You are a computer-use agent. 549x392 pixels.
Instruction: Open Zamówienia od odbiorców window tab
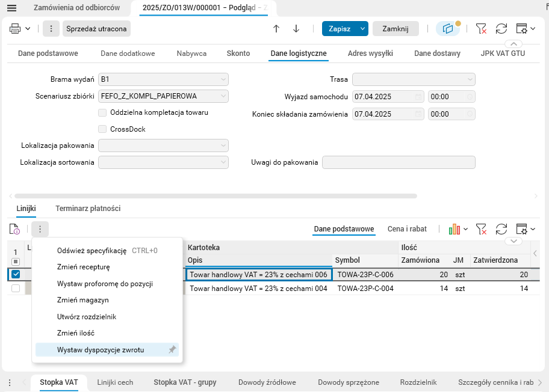[x=76, y=8]
